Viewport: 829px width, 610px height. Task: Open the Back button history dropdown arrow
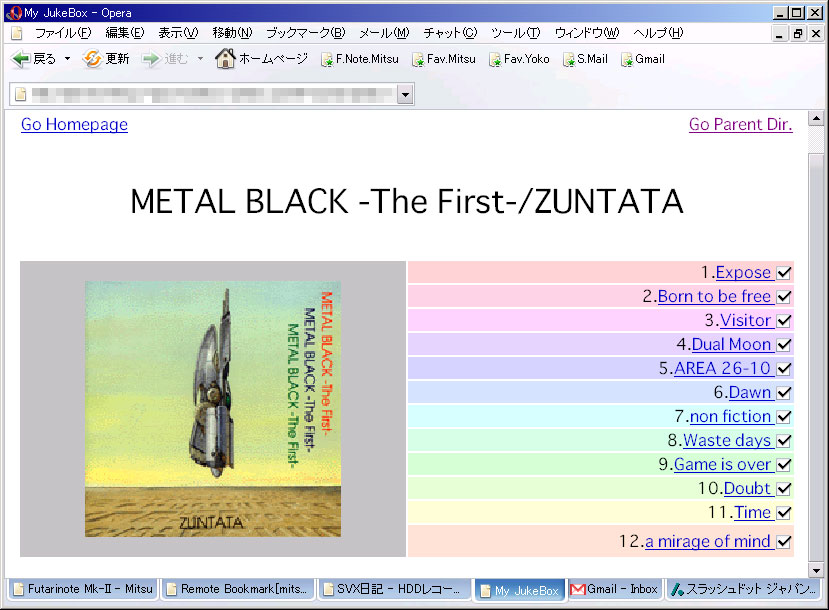pyautogui.click(x=68, y=59)
